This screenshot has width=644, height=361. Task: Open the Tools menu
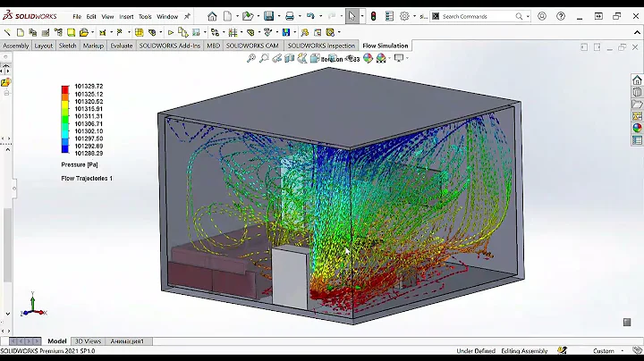pos(145,17)
